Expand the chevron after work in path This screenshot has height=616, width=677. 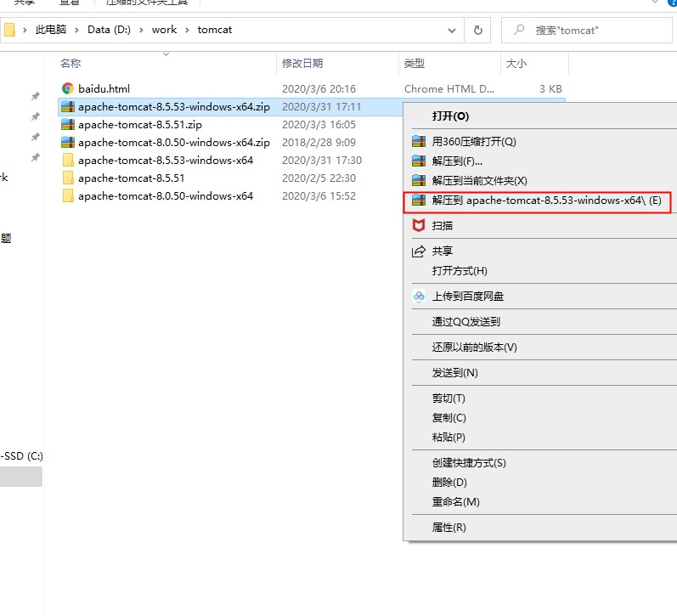(187, 30)
